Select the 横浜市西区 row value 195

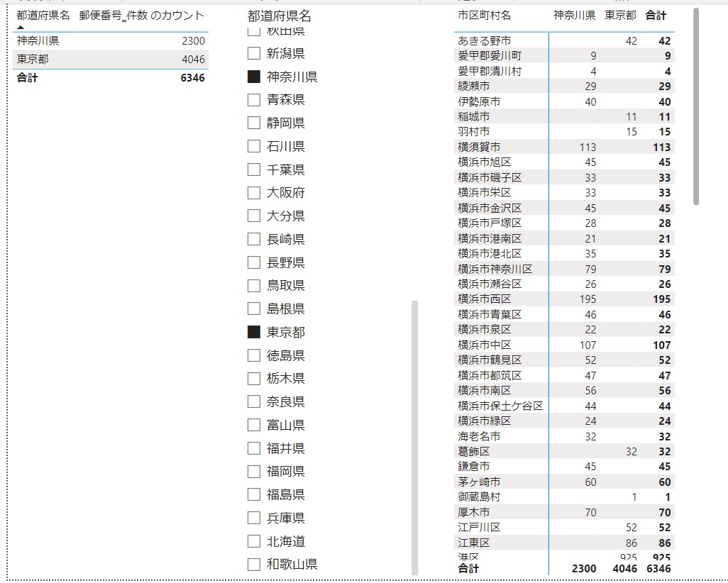tap(588, 299)
